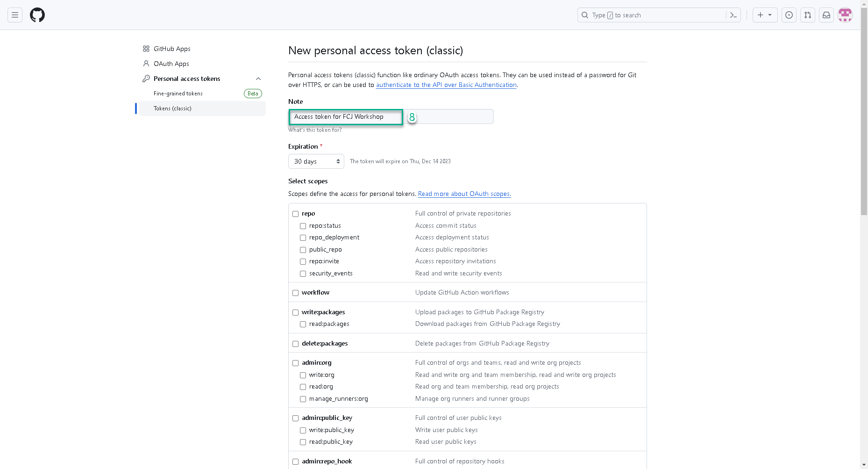Open the command palette icon
Image resolution: width=868 pixels, height=469 pixels.
pos(733,15)
